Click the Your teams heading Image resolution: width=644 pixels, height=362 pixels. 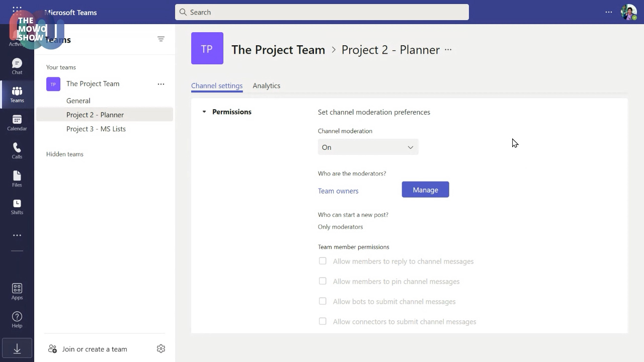(61, 67)
